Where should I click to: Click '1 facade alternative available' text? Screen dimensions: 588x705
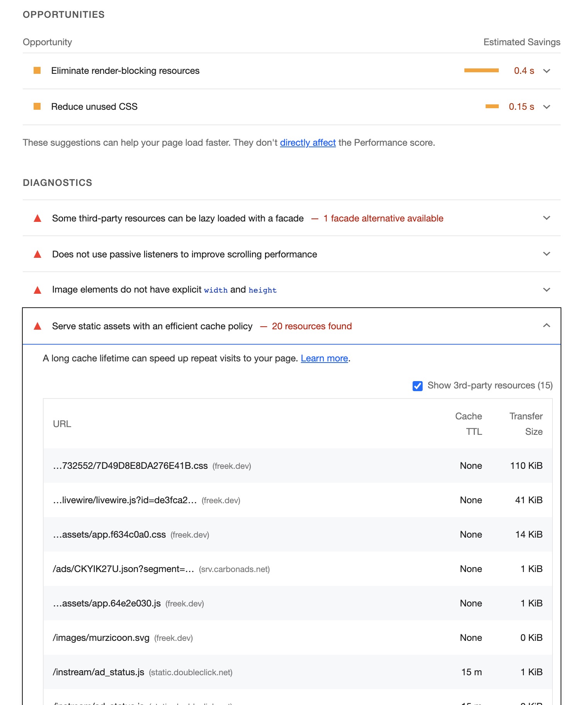[383, 218]
